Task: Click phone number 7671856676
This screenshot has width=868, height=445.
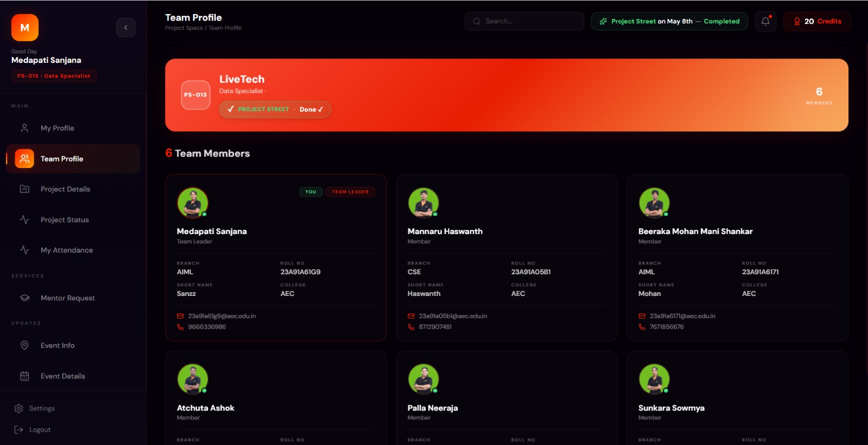Action: (x=667, y=327)
